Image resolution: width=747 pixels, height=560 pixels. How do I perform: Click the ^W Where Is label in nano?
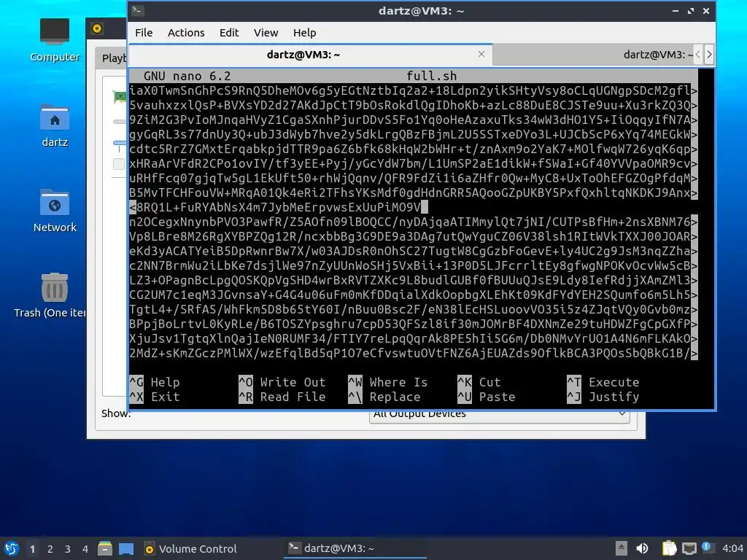point(388,382)
